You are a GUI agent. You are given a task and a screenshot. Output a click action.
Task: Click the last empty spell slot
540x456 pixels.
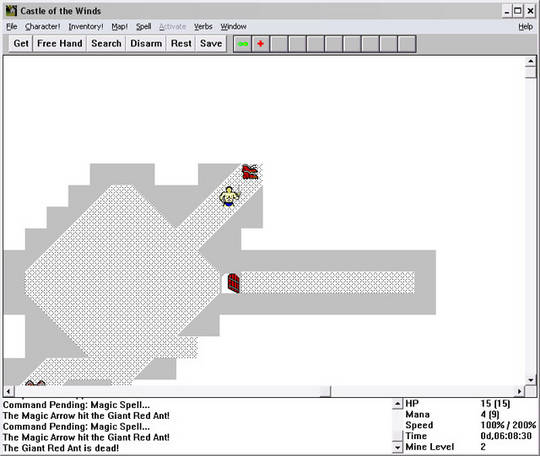click(x=407, y=44)
